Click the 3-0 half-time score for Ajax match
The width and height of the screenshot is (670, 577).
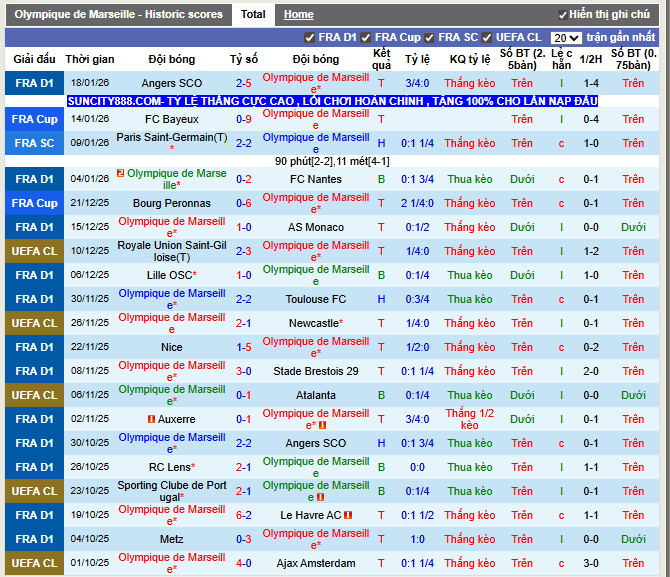point(591,563)
